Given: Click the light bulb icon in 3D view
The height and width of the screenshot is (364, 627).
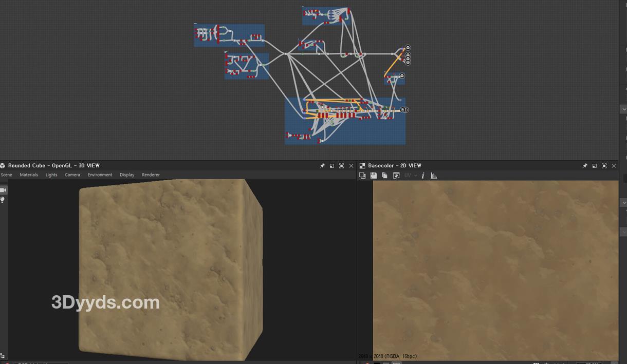Looking at the screenshot, I should [x=3, y=200].
